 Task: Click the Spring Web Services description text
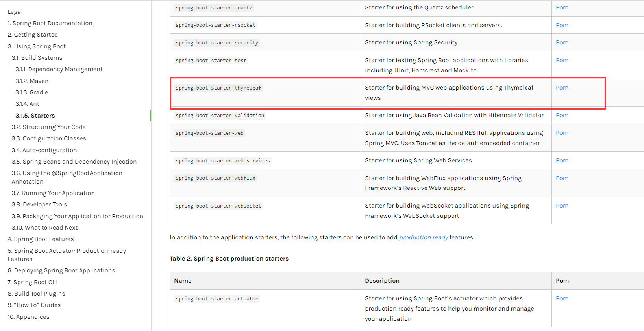[418, 160]
